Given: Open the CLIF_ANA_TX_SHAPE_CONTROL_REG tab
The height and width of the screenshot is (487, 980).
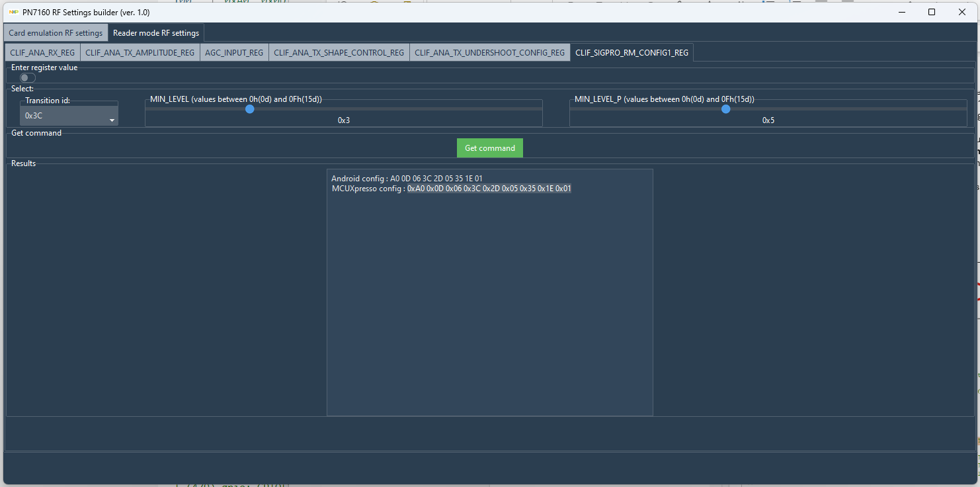Looking at the screenshot, I should coord(339,53).
